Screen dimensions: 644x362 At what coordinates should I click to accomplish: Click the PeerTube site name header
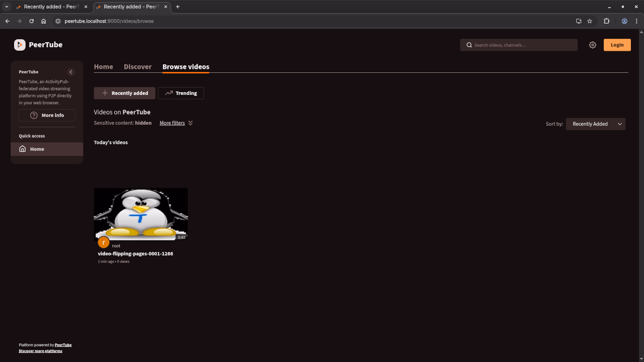click(x=45, y=45)
